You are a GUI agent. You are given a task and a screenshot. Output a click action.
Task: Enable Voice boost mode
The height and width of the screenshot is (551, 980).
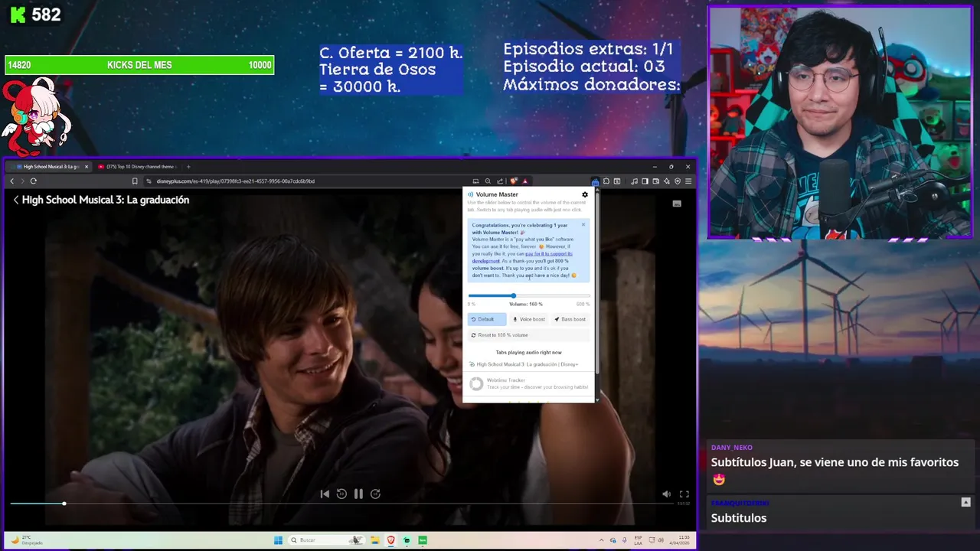tap(529, 319)
